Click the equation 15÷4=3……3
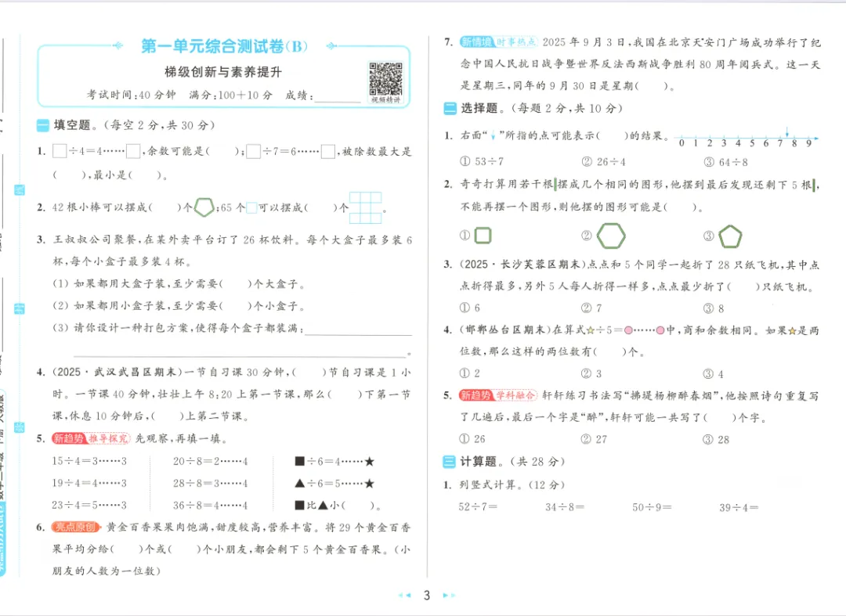Viewport: 846px width, 616px height. pyautogui.click(x=89, y=461)
